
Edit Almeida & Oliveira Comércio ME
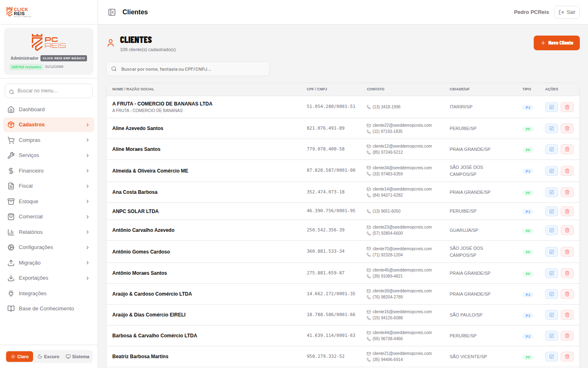point(552,171)
